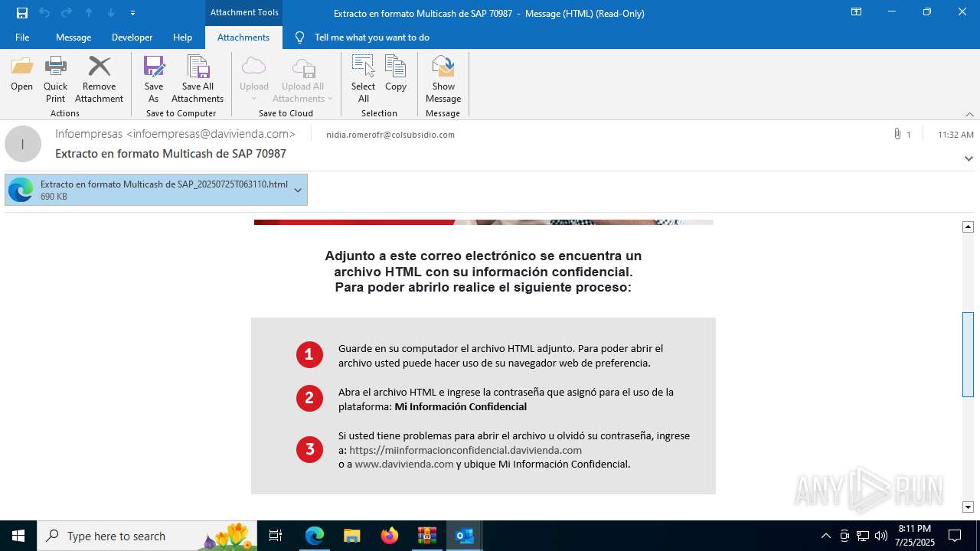Click sender Infoempresas address
This screenshot has height=551, width=980.
pyautogui.click(x=175, y=134)
